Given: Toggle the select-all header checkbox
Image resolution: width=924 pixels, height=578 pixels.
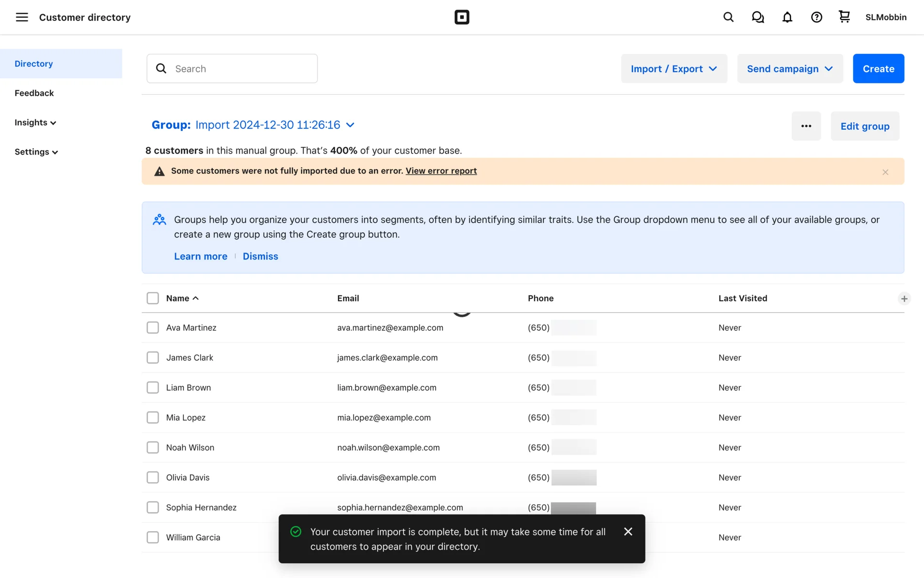Looking at the screenshot, I should (x=153, y=298).
